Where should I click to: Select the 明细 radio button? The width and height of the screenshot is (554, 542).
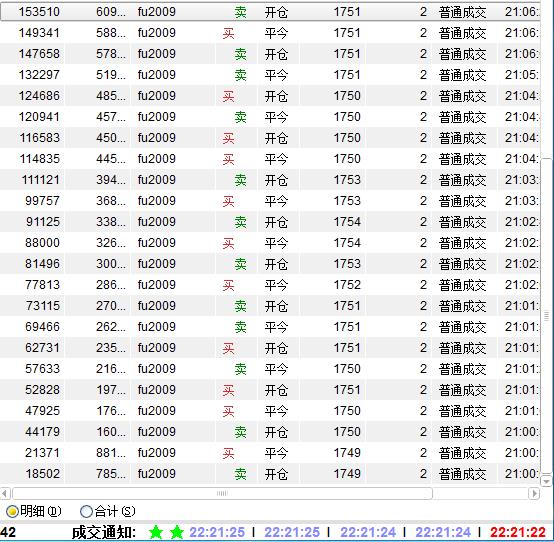[12, 511]
